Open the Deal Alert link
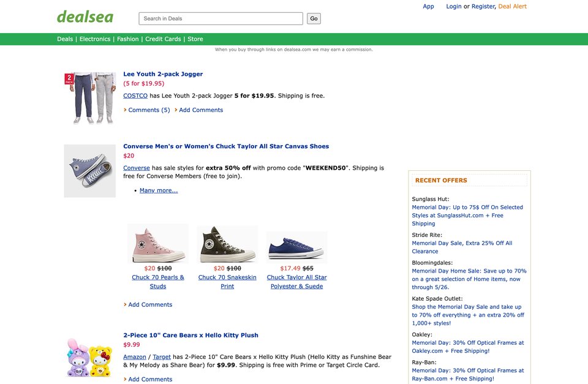The height and width of the screenshot is (384, 588). tap(512, 6)
